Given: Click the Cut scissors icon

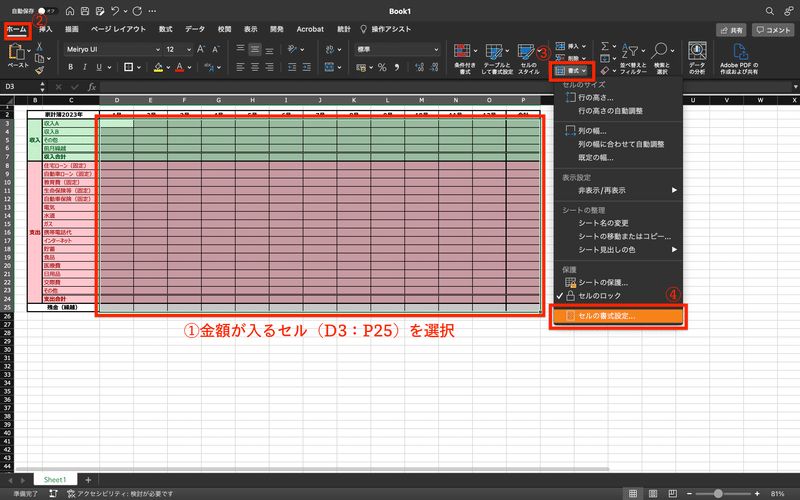Looking at the screenshot, I should [39, 47].
